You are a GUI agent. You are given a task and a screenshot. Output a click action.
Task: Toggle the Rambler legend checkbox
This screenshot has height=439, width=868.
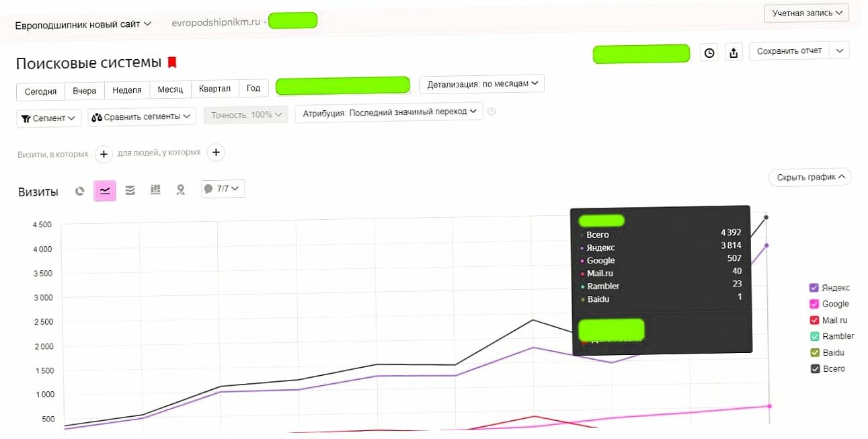tap(814, 336)
